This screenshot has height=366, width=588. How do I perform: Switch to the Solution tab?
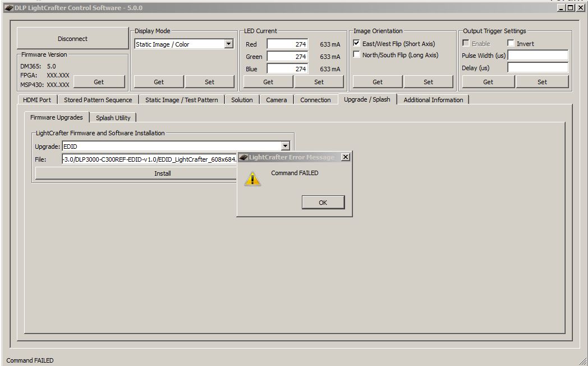tap(242, 100)
